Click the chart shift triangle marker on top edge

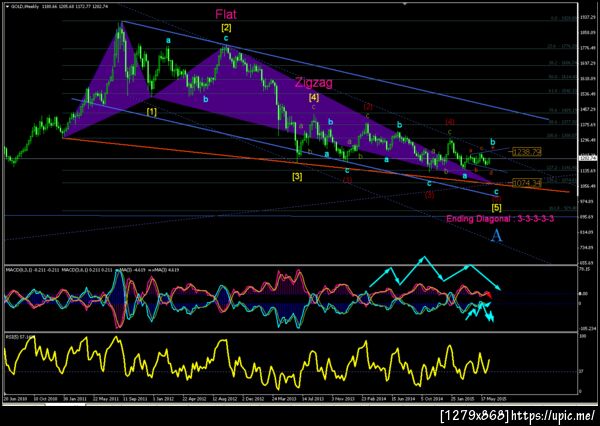(405, 5)
